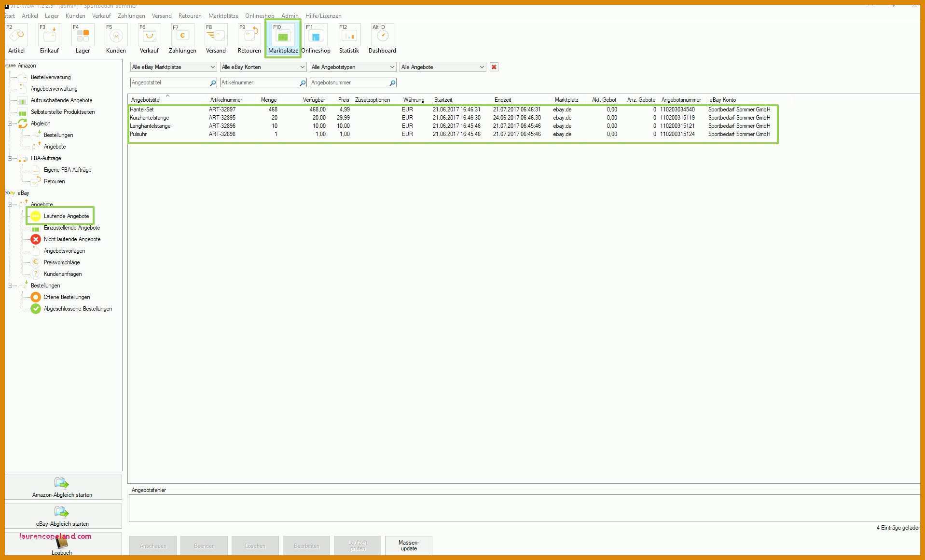Viewport: 925px width, 560px height.
Task: Click the Beenden button
Action: point(204,546)
